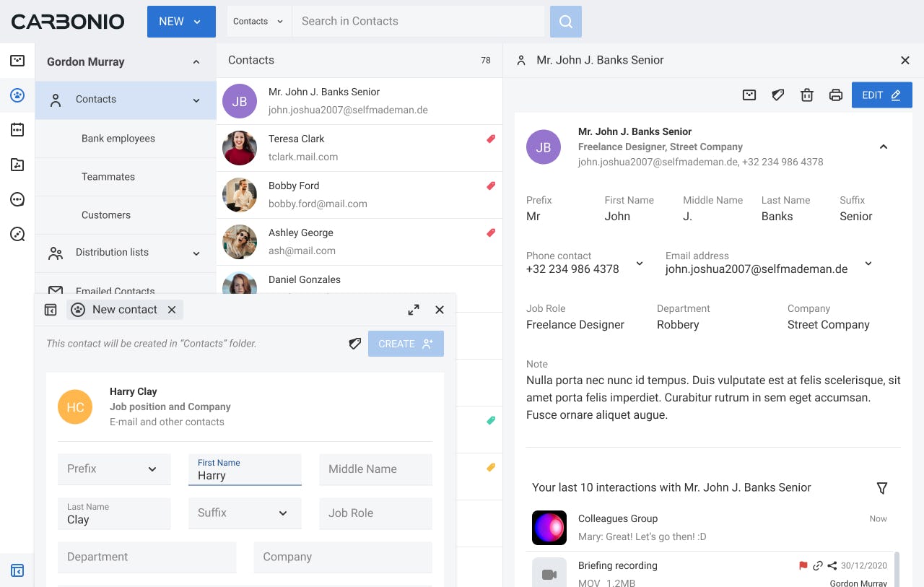Close the New contact board
Screen dimensions: 924x587
click(440, 310)
